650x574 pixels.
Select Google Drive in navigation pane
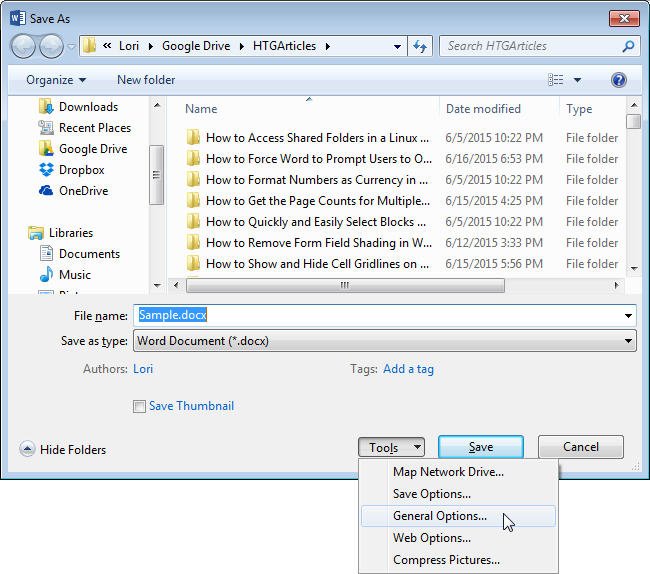point(83,149)
